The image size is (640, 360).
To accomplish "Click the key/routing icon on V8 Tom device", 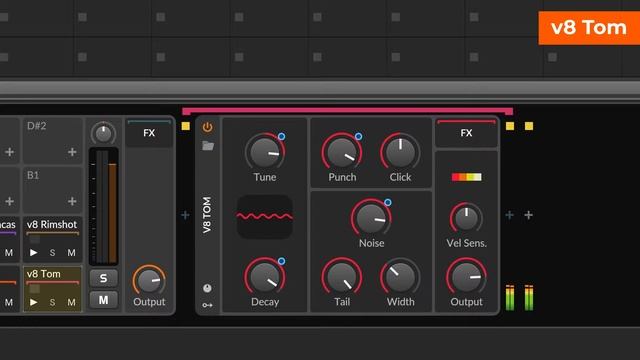I will click(207, 305).
